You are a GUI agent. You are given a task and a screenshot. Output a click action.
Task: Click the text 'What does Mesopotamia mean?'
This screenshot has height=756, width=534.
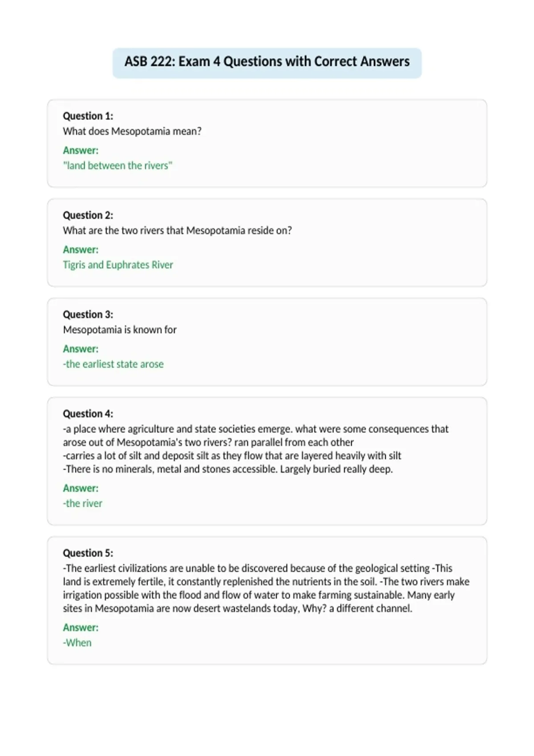(x=132, y=131)
